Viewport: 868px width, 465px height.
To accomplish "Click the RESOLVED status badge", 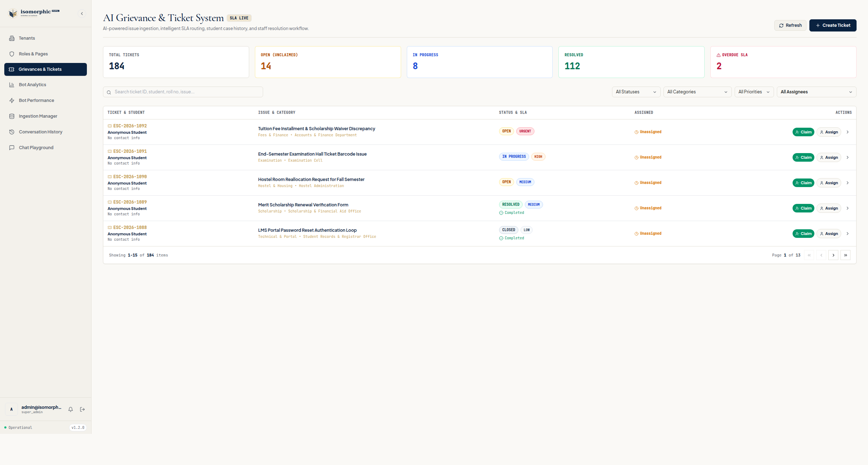I will click(511, 205).
